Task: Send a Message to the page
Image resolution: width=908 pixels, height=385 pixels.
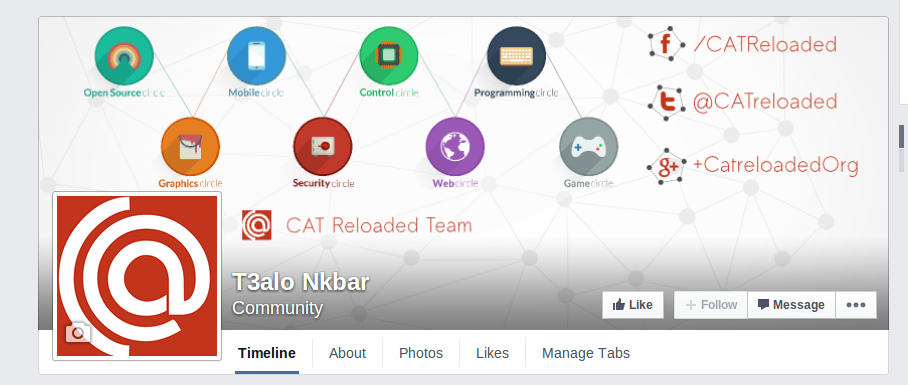Action: coord(791,305)
